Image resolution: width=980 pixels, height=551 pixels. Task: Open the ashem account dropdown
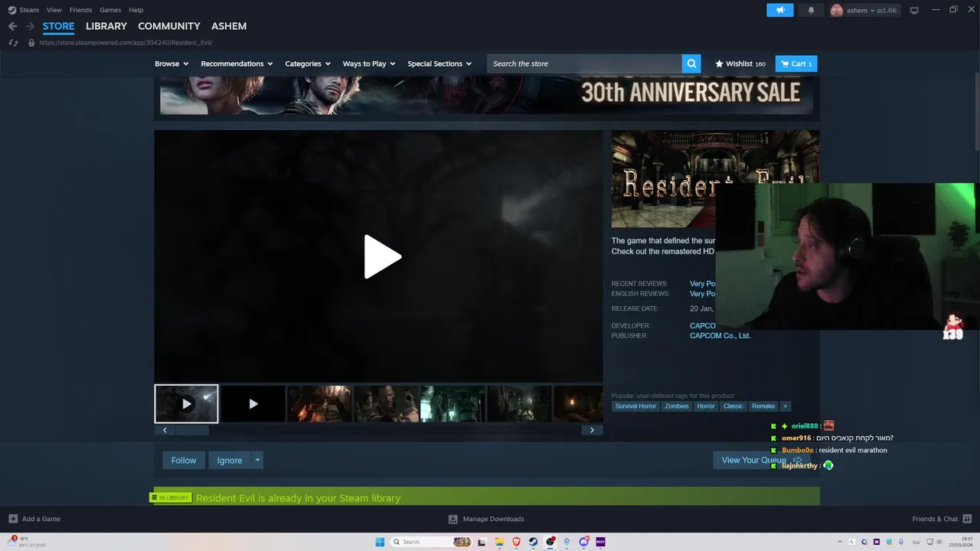871,10
